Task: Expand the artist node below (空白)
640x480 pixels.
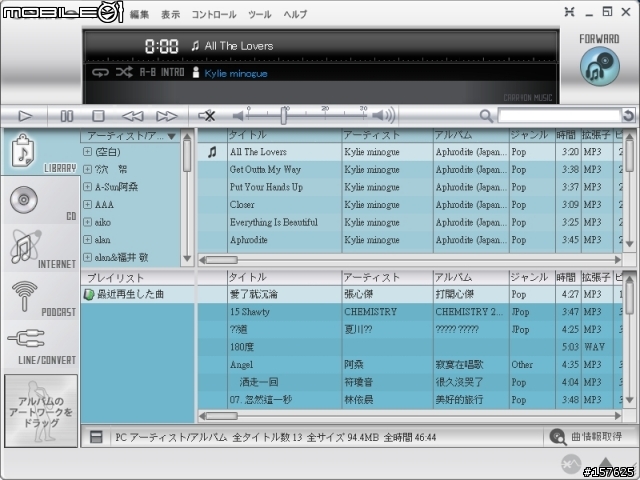Action: click(x=87, y=169)
